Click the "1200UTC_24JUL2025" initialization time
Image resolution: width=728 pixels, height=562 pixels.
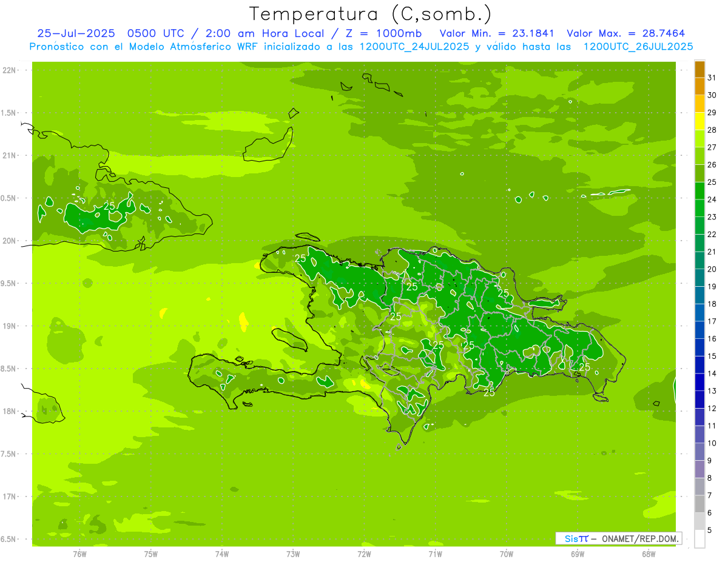click(x=414, y=47)
